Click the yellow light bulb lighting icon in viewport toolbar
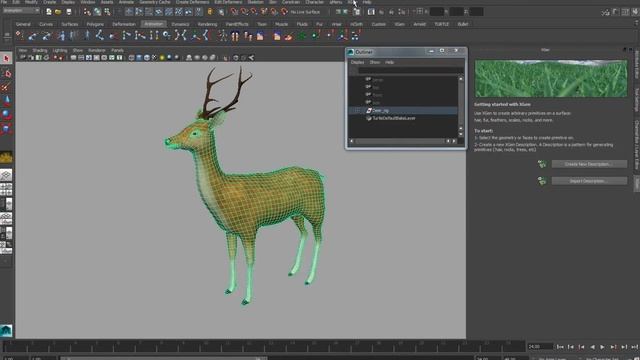 point(162,58)
